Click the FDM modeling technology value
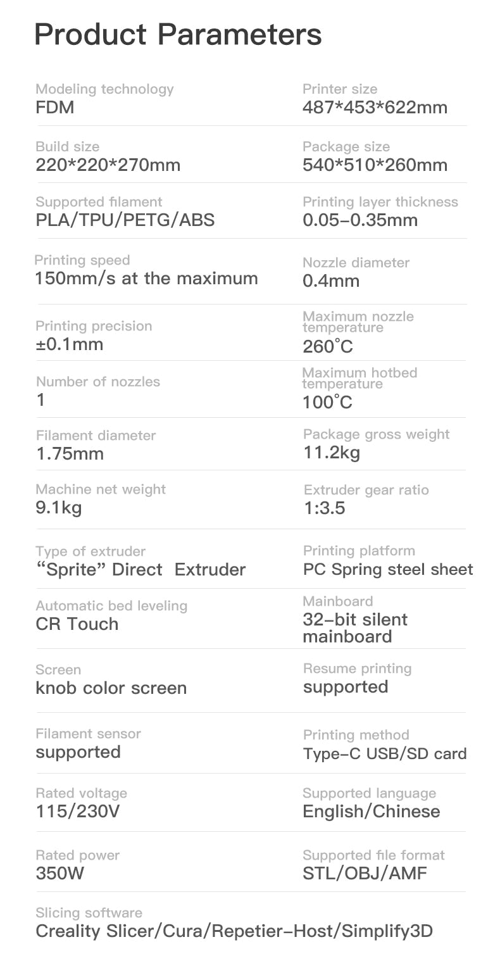 55,108
